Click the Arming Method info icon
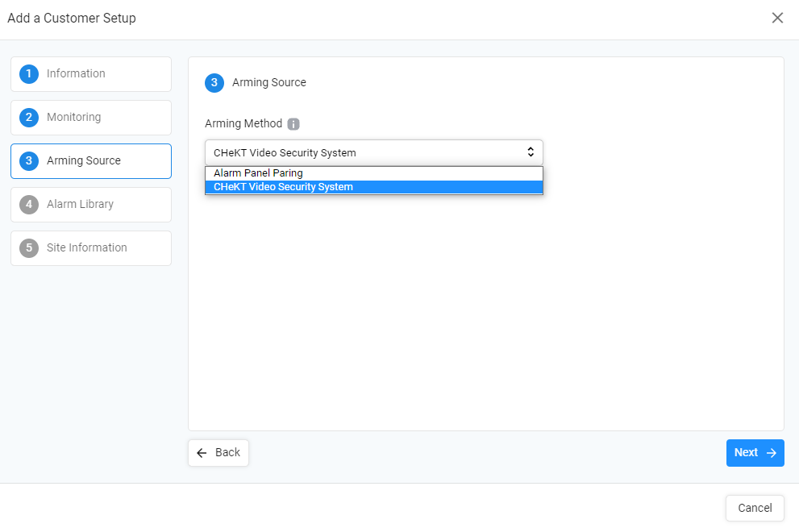The width and height of the screenshot is (799, 532). click(x=293, y=124)
